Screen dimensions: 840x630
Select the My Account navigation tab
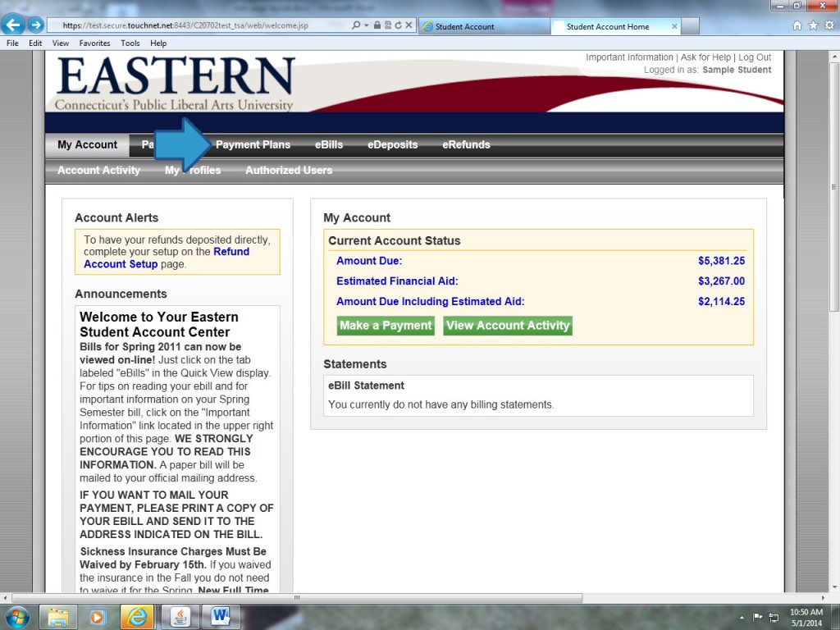87,144
